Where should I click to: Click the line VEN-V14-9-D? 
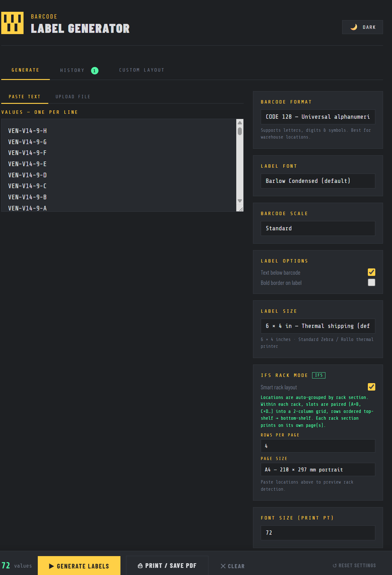[x=28, y=175]
